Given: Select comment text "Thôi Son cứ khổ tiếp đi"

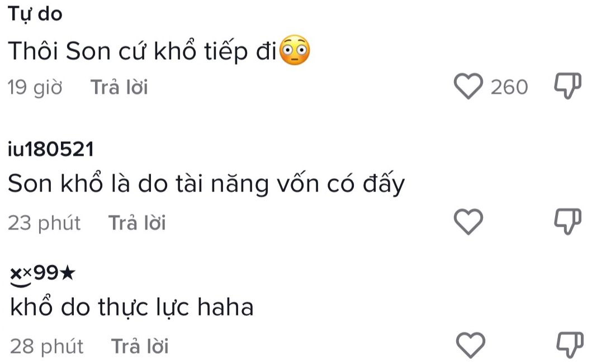Looking at the screenshot, I should (x=143, y=52).
